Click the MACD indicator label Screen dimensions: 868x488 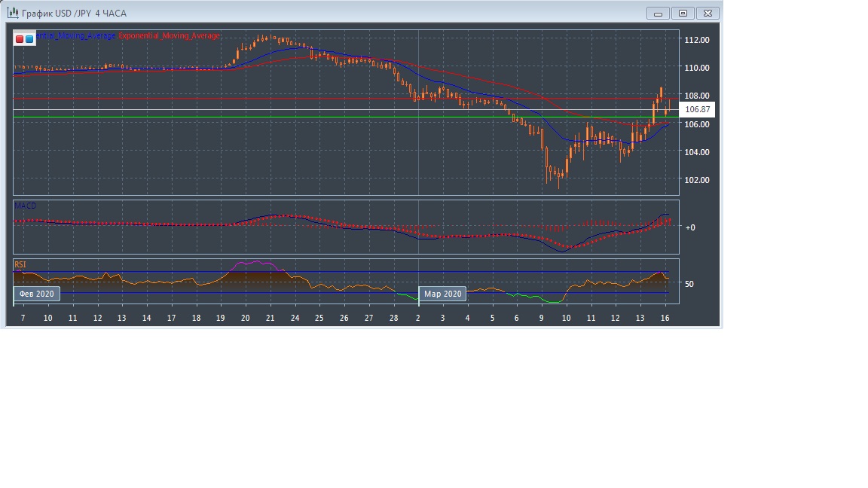pyautogui.click(x=25, y=206)
